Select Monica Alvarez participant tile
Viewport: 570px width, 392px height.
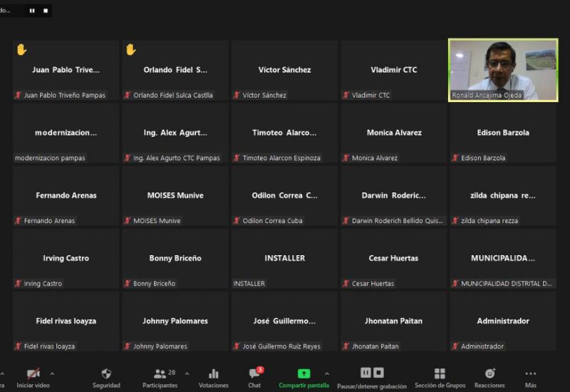(x=394, y=133)
